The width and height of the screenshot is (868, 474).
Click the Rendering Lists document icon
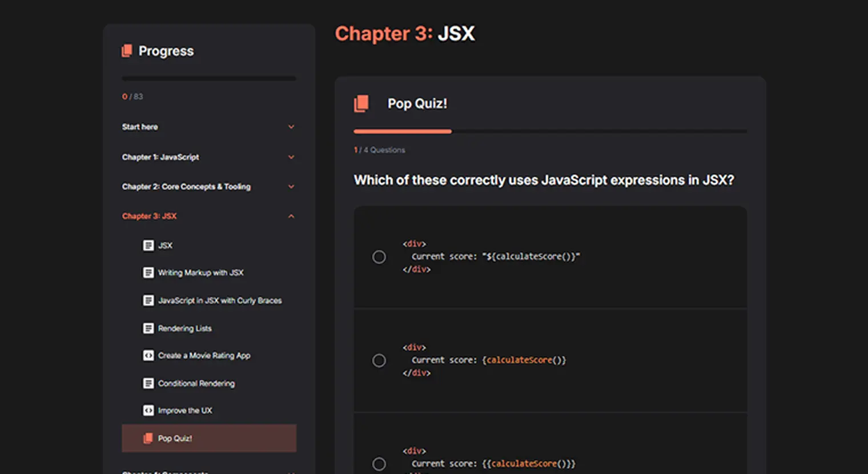[x=148, y=328]
